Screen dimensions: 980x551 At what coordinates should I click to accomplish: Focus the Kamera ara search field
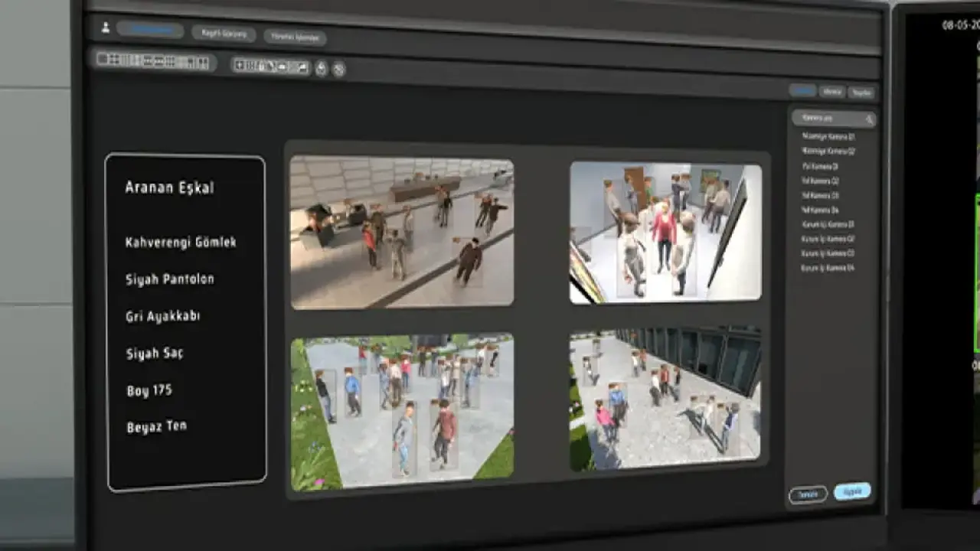[x=834, y=119]
